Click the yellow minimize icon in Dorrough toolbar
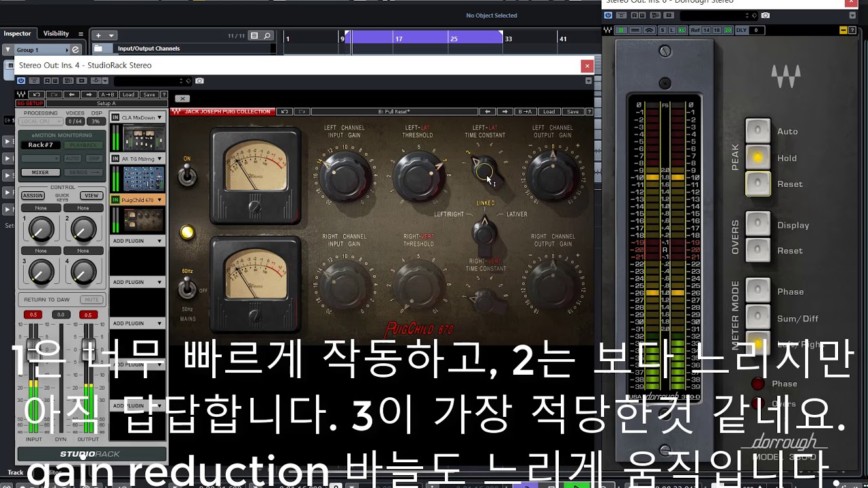The width and height of the screenshot is (868, 488). [x=844, y=30]
